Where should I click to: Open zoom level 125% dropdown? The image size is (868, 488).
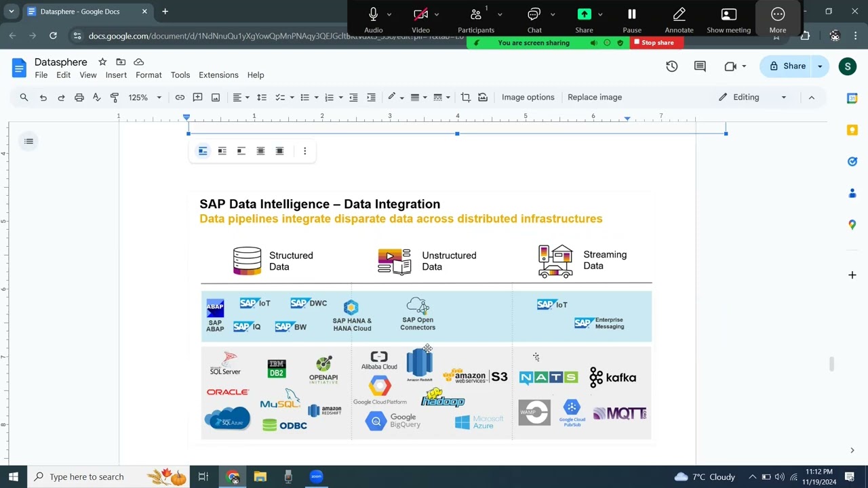tap(145, 98)
